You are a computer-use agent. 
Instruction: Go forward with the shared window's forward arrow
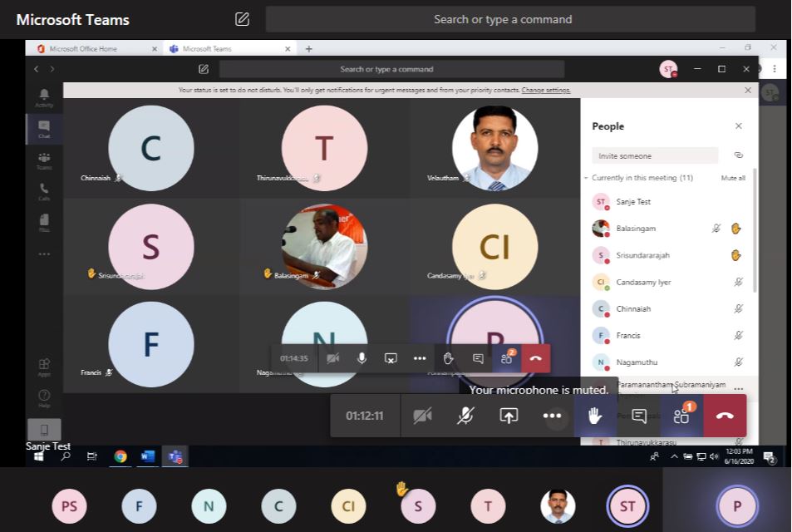point(52,69)
